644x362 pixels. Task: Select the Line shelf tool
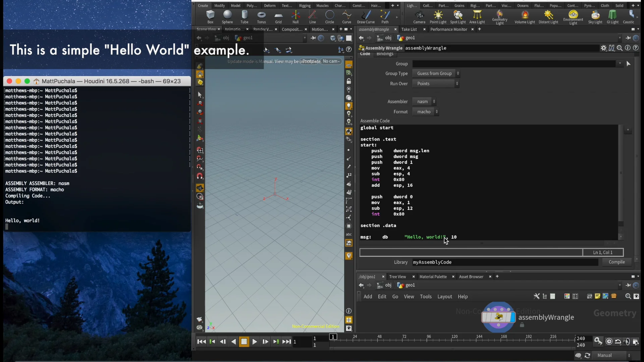(313, 17)
